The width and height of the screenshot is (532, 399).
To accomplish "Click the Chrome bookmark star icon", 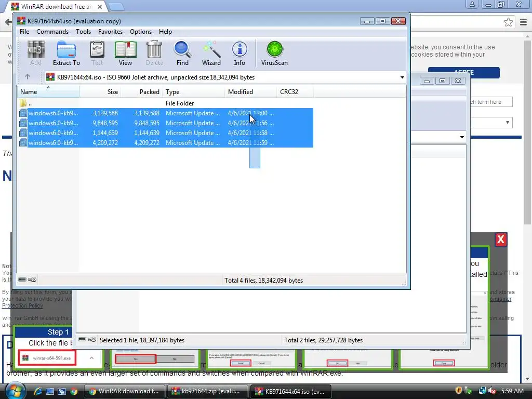I will click(508, 22).
